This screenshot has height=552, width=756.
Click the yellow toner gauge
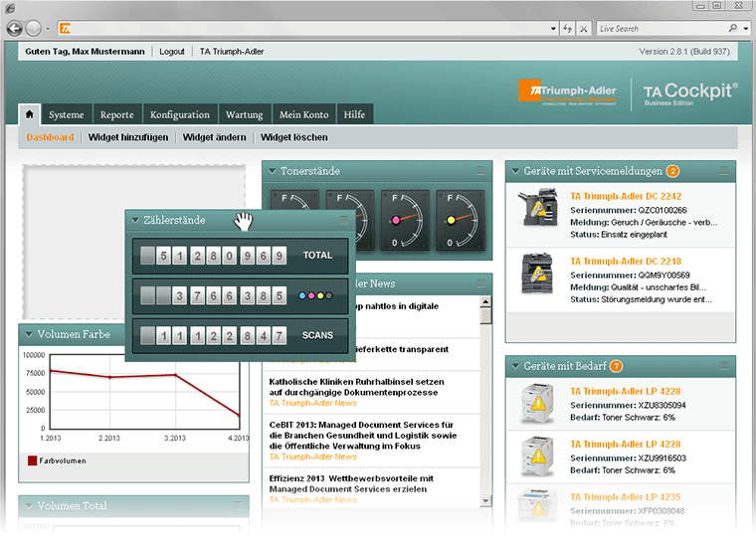[460, 221]
